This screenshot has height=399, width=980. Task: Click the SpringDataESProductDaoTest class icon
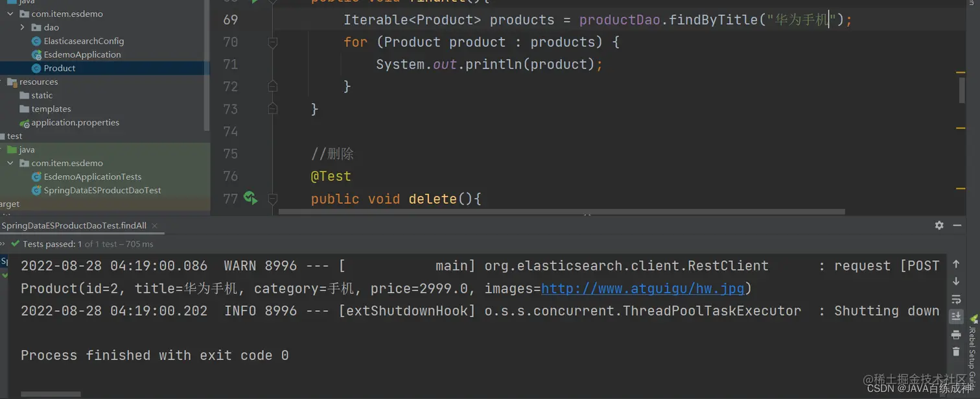(36, 190)
